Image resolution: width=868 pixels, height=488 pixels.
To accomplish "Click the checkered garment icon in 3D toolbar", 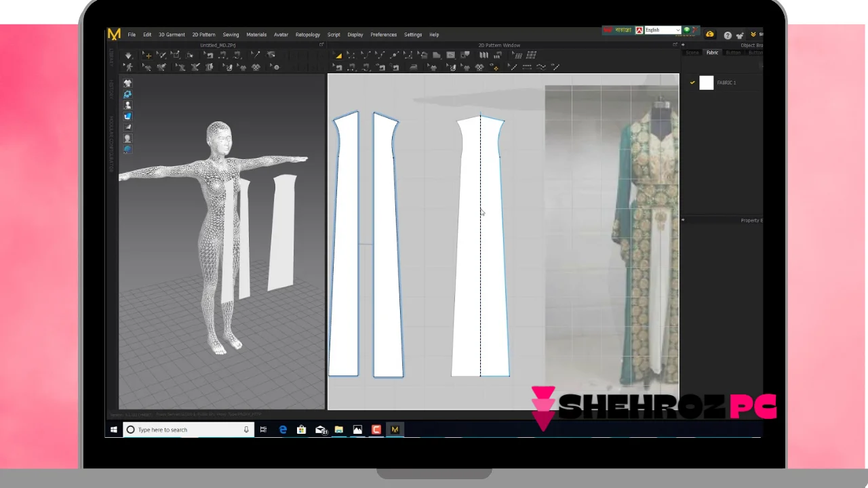I will pos(256,67).
